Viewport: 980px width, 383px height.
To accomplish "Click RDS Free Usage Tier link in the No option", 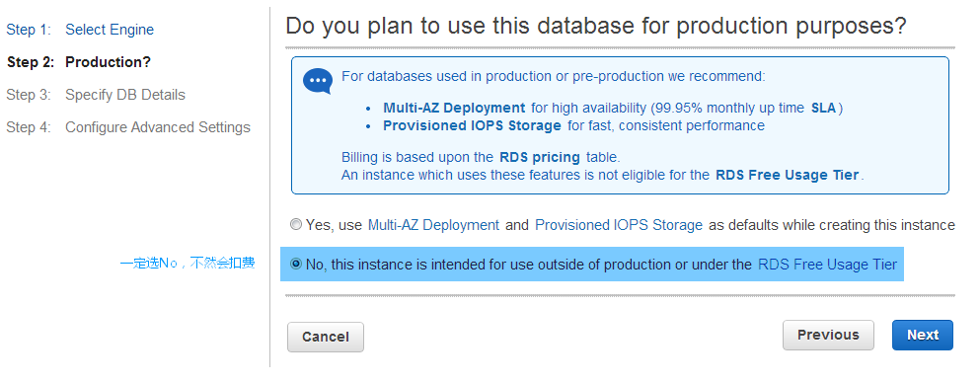I will pos(827,265).
